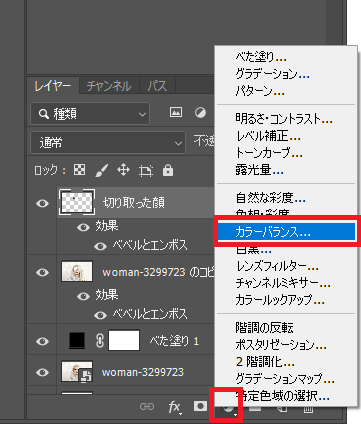Screen dimensions: 361x424
Task: Hide the 切り取った顔 layer
Action: pyautogui.click(x=42, y=203)
